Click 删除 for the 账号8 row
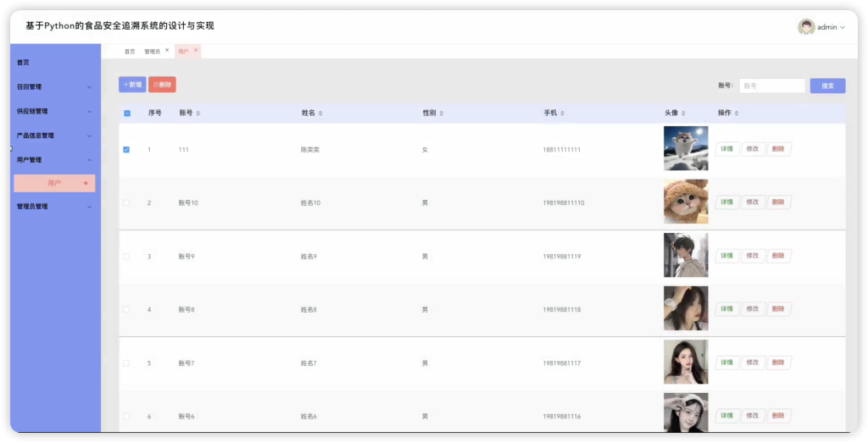 pyautogui.click(x=778, y=309)
